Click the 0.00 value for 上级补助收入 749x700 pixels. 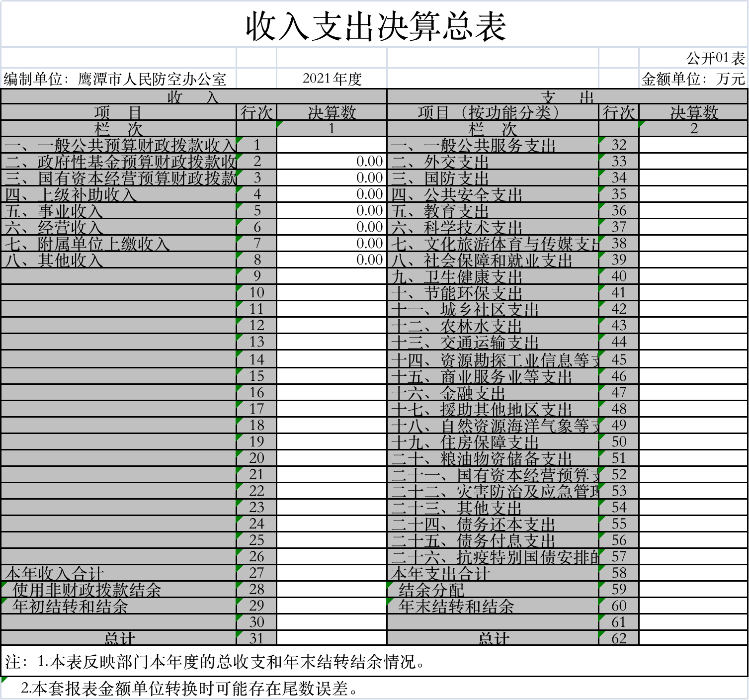click(332, 194)
